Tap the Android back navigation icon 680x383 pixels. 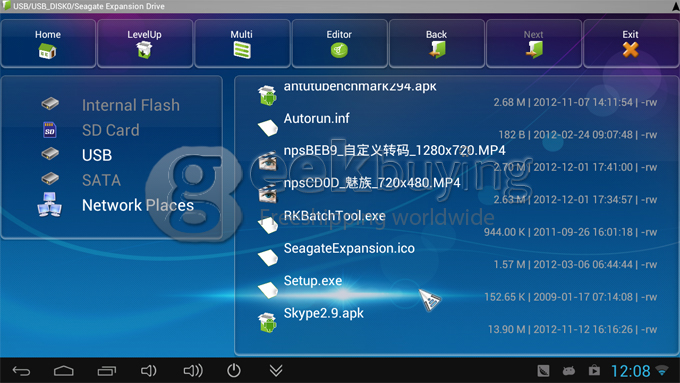coord(21,371)
